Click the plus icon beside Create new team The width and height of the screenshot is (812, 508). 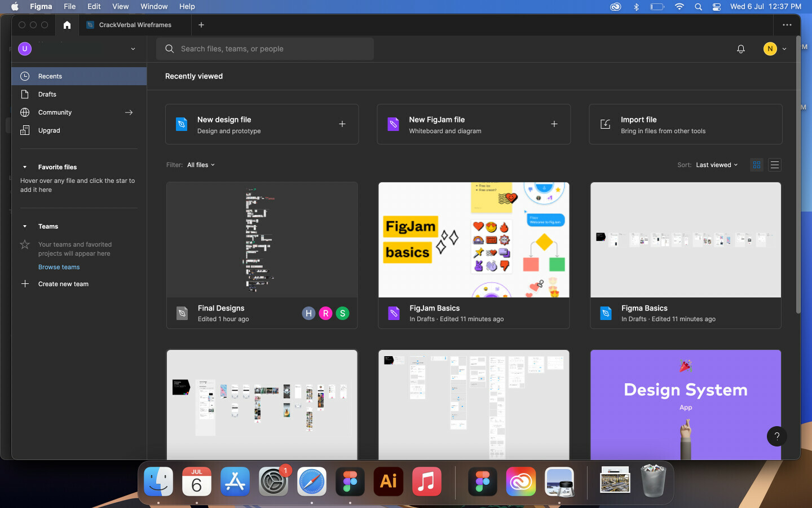25,284
